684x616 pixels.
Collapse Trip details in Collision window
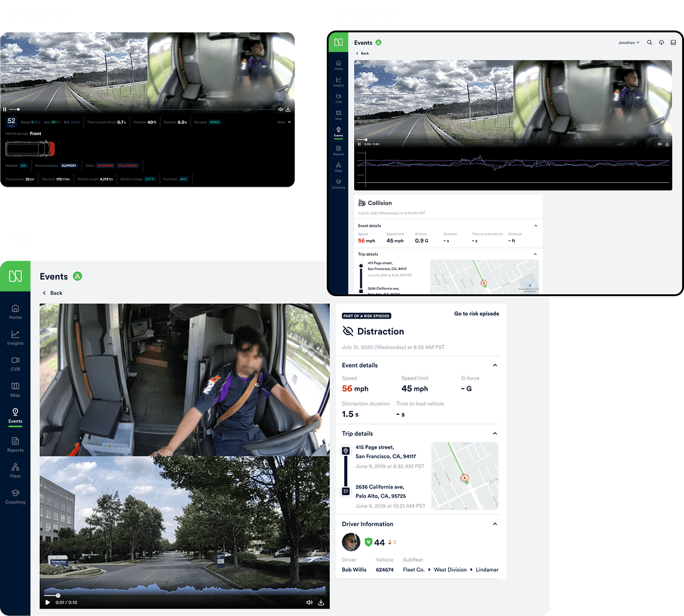tap(536, 254)
